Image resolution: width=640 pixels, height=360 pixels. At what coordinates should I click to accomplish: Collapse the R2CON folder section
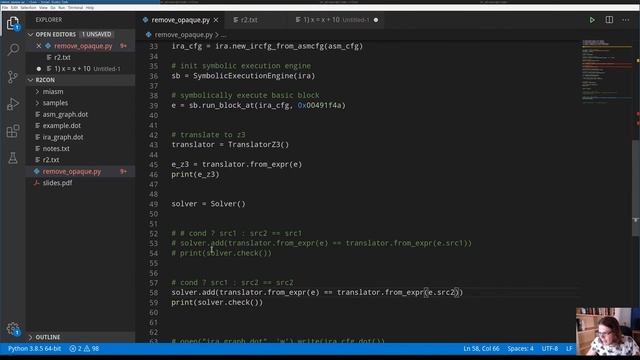click(31, 80)
